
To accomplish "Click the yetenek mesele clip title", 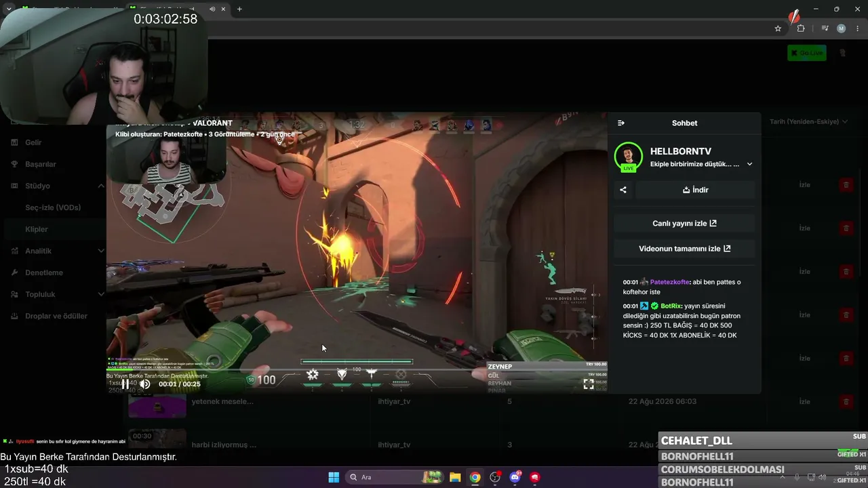I will pos(222,401).
